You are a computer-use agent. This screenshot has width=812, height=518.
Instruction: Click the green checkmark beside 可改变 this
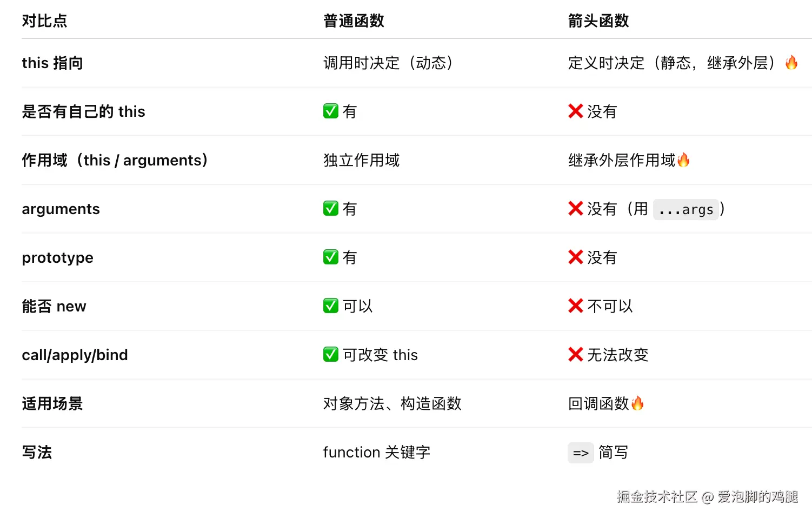[330, 355]
